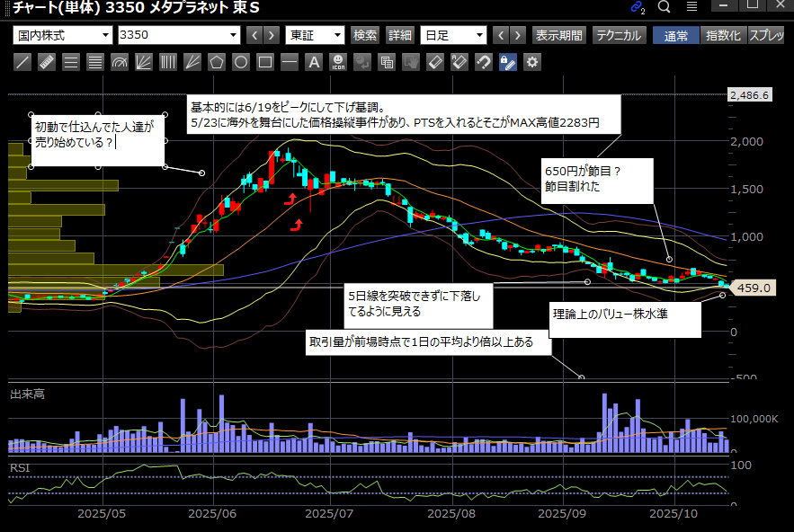
Task: Select the fan lines tool
Action: 144,62
